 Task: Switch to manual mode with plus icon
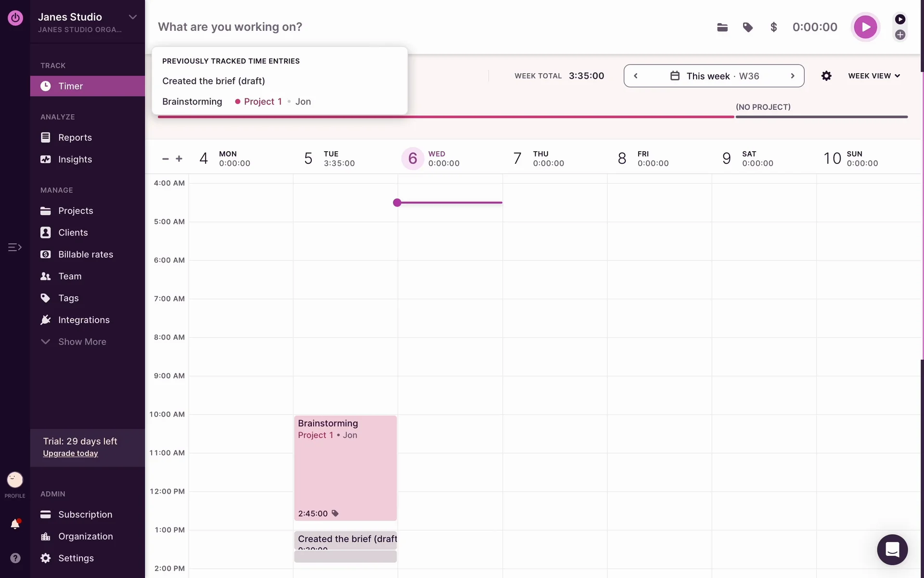tap(900, 35)
